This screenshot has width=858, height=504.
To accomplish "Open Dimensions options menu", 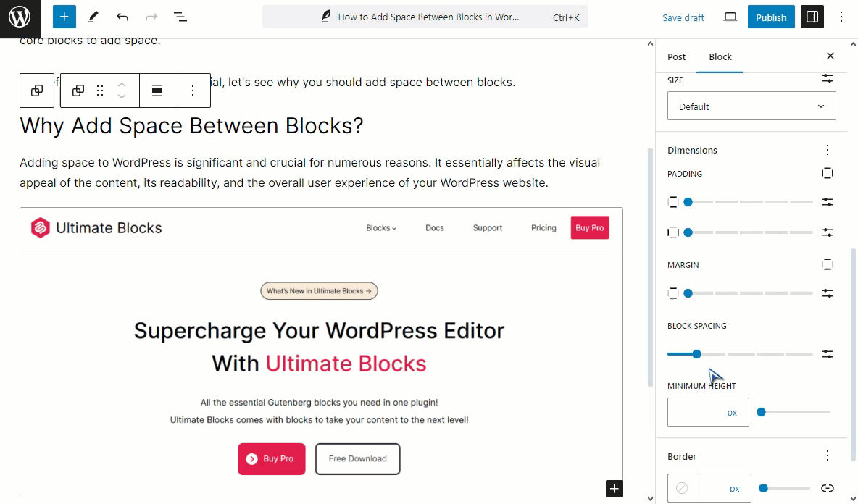I will pos(828,150).
